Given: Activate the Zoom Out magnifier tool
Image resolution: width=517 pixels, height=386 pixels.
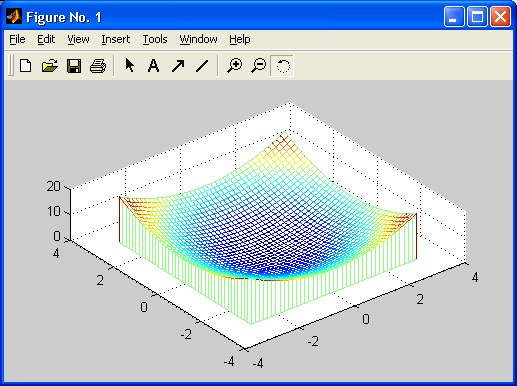Looking at the screenshot, I should (x=259, y=65).
